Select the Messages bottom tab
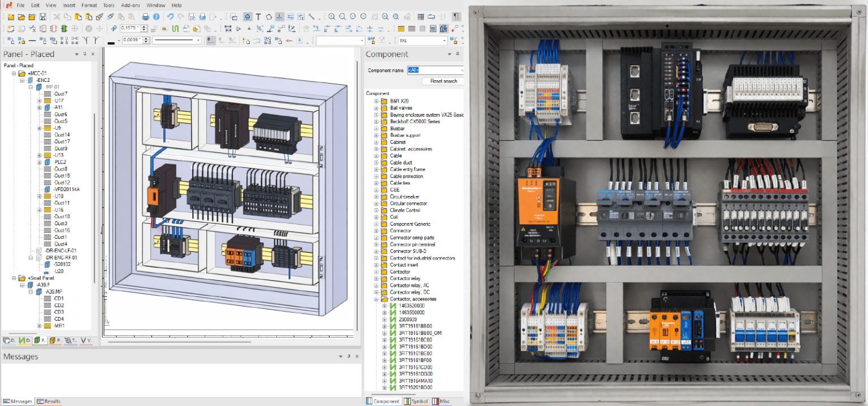This screenshot has width=868, height=406. [18, 401]
